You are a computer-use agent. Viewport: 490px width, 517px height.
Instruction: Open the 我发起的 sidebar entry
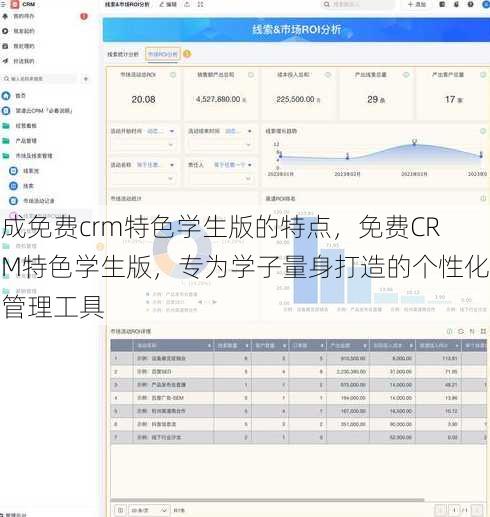click(x=24, y=31)
